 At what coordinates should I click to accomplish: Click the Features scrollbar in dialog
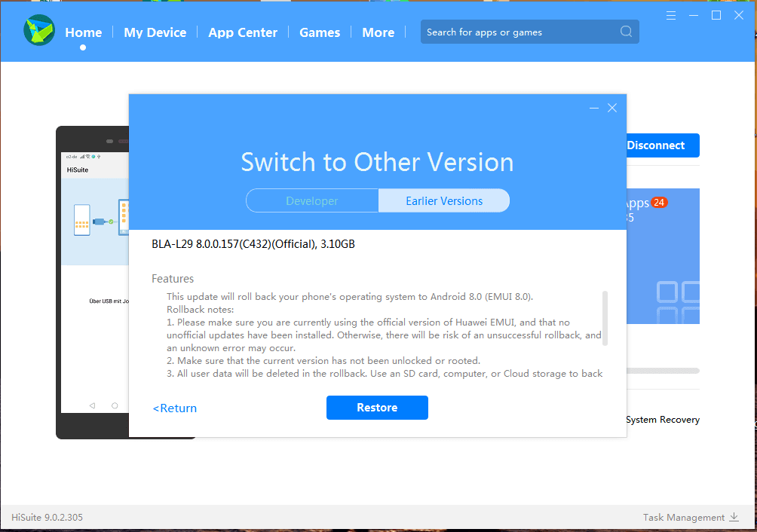pos(605,318)
